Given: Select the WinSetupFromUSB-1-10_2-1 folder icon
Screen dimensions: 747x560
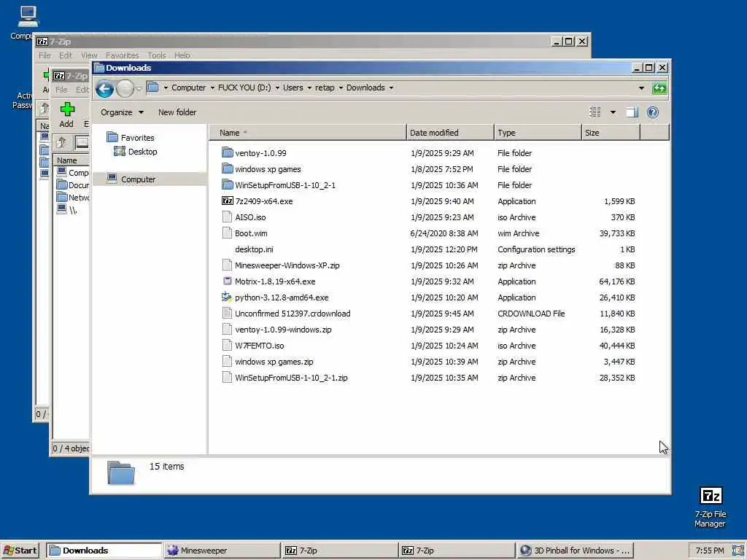Looking at the screenshot, I should click(x=228, y=184).
